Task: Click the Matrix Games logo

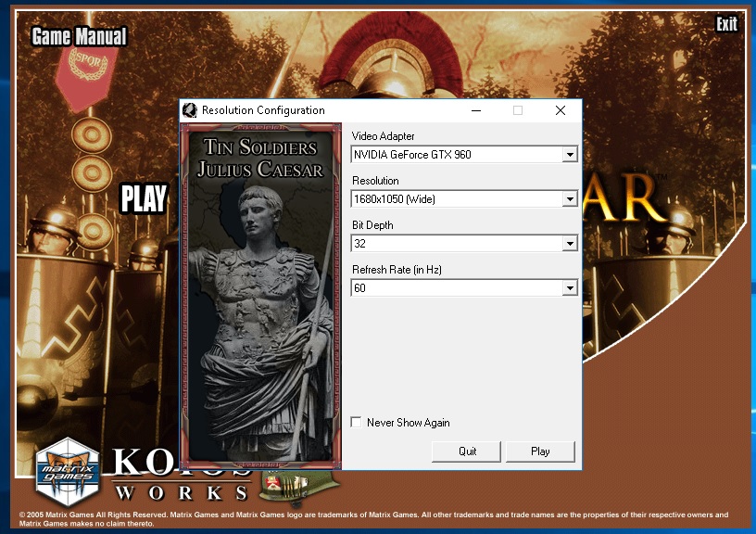Action: pos(68,471)
